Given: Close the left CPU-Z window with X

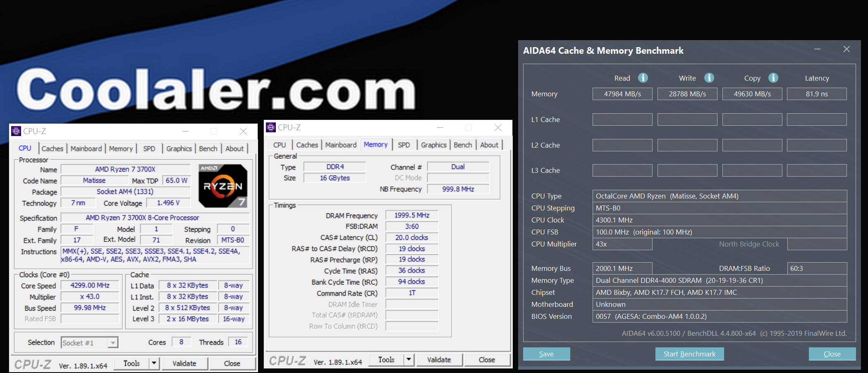Looking at the screenshot, I should point(243,131).
